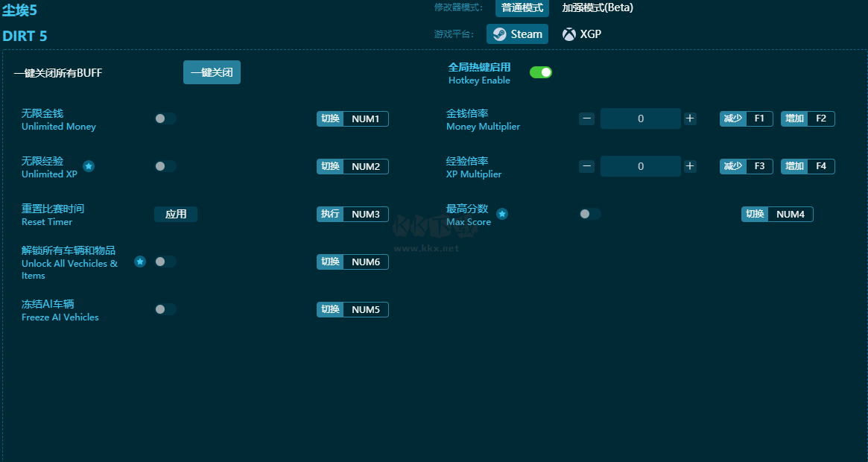Click F3 decrease hotkey for XP Multiplier
Viewport: 868px width, 462px height.
pos(747,166)
